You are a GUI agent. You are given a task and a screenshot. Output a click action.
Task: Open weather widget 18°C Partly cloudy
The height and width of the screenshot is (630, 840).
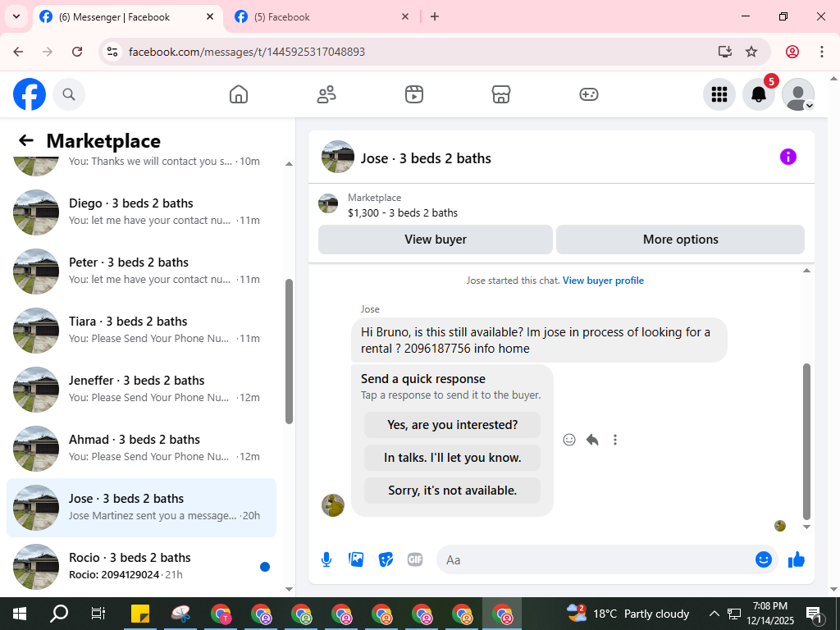(628, 614)
